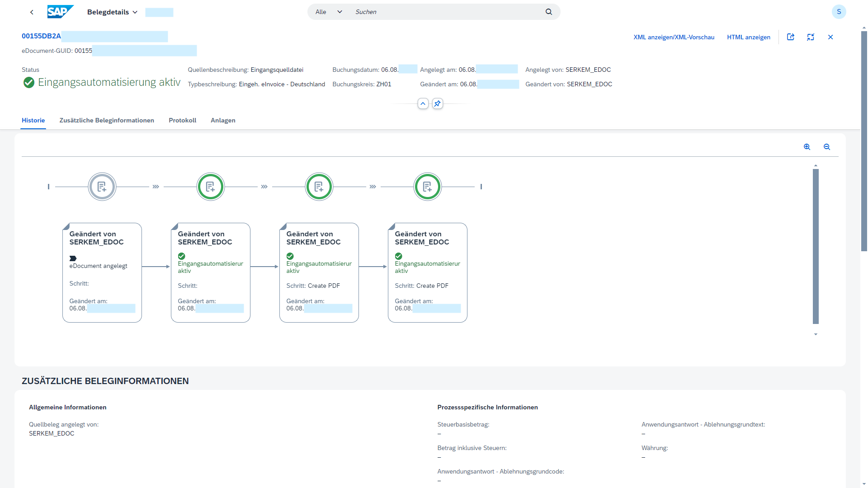This screenshot has width=868, height=488.
Task: Click the back navigation arrow
Action: (x=32, y=12)
